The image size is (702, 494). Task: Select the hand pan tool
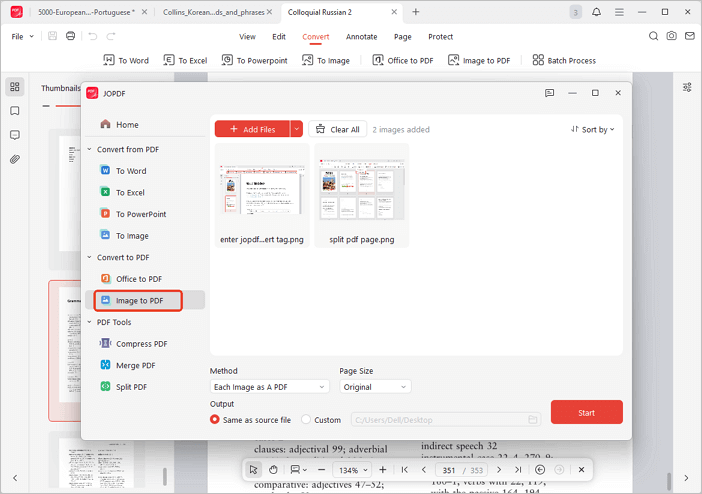point(273,469)
